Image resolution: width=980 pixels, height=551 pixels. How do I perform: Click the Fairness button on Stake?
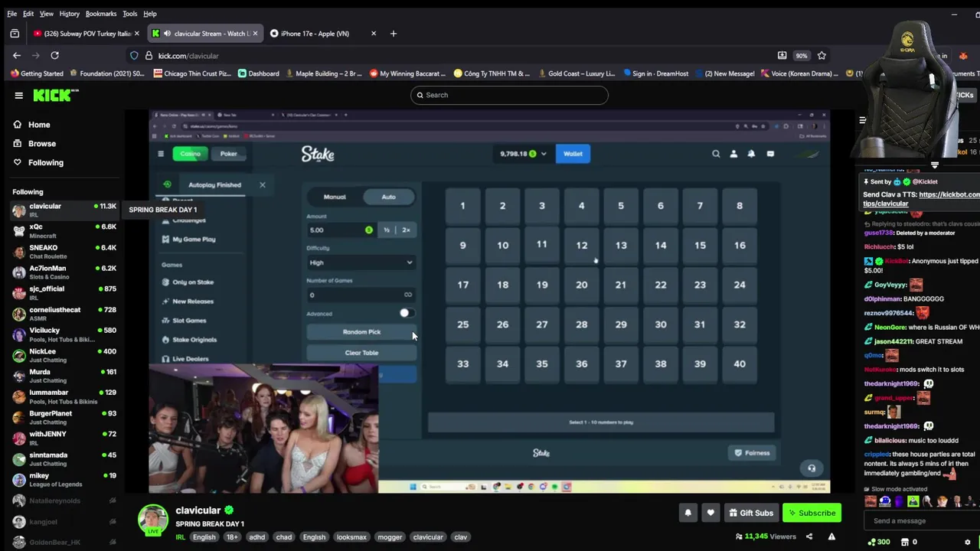click(x=751, y=453)
